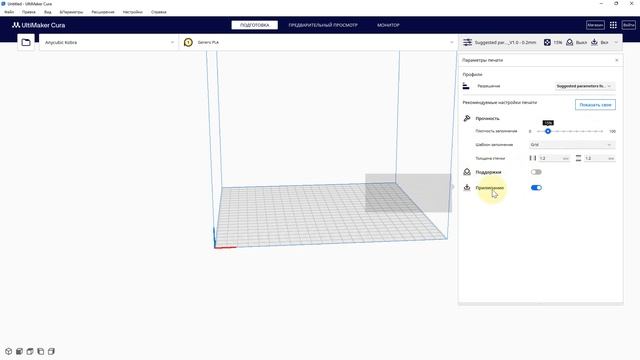Open the application switcher grid icon
This screenshot has width=640, height=360.
[x=613, y=25]
